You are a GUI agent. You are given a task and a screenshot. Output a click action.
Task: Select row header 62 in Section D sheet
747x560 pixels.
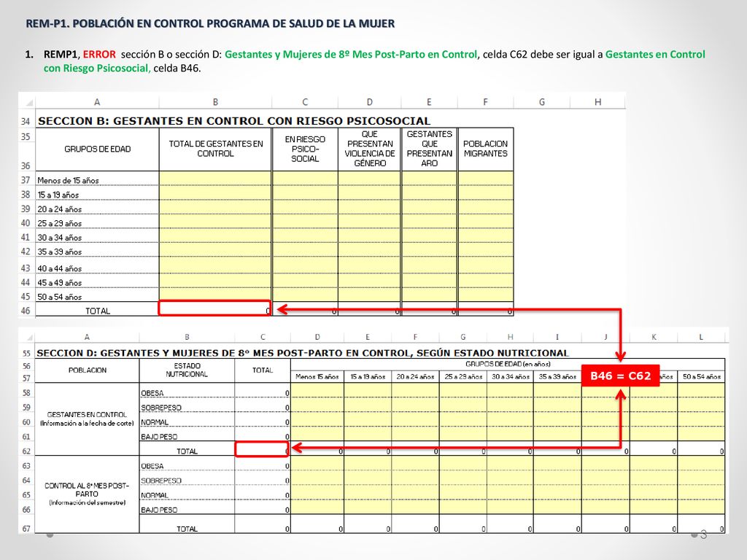coord(27,451)
